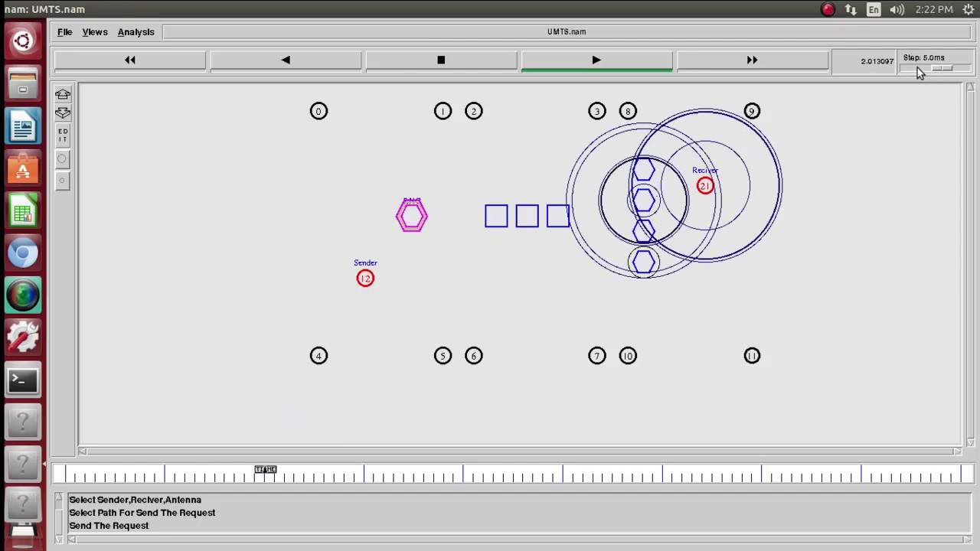Select node 4 in the topology
Screen dimensions: 980x551
click(x=318, y=356)
